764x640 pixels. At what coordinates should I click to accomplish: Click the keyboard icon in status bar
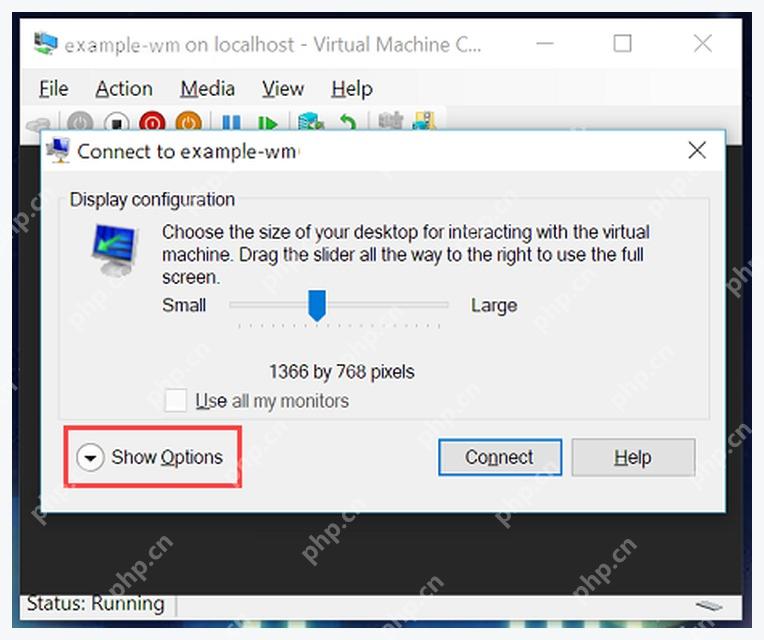pos(709,605)
